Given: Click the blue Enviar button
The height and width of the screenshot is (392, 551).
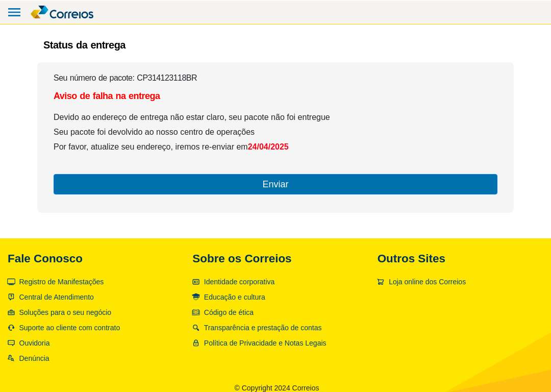Looking at the screenshot, I should 275,184.
